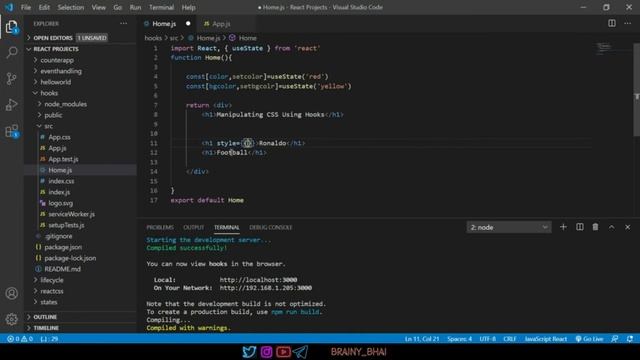Open the Help menu
The width and height of the screenshot is (640, 360).
pyautogui.click(x=188, y=7)
